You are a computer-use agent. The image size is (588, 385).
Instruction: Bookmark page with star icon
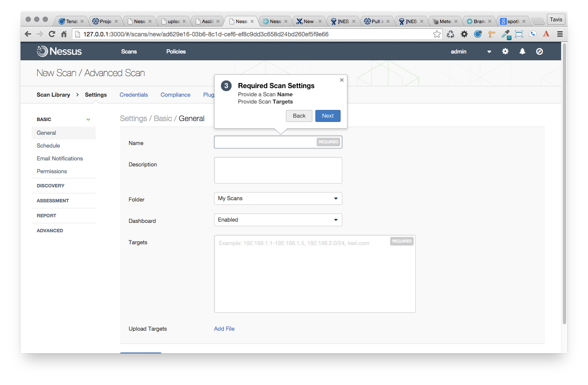(437, 34)
